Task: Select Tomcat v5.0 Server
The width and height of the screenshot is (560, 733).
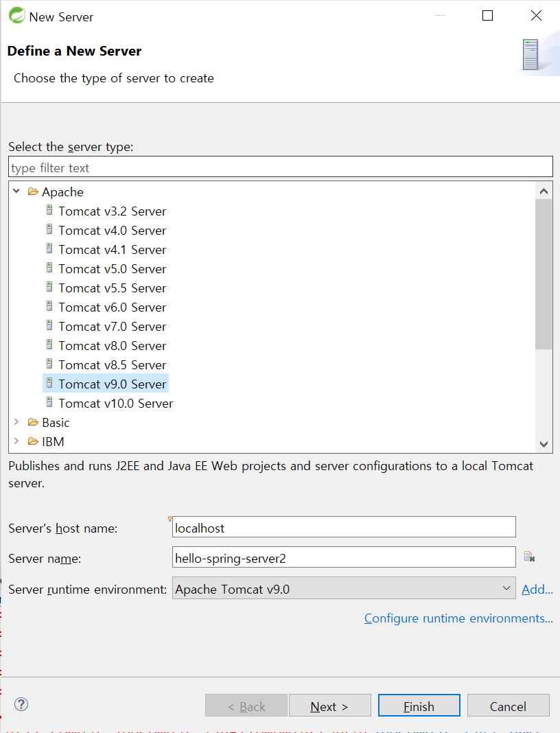Action: (112, 269)
